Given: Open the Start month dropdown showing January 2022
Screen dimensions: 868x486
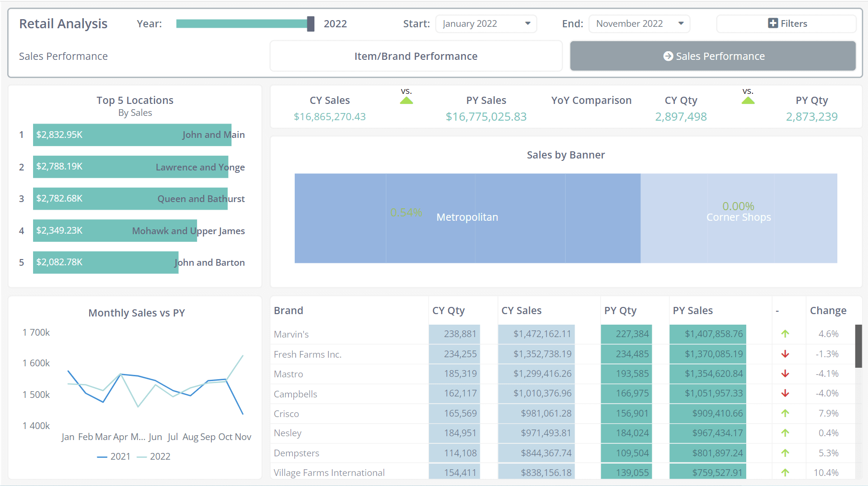Looking at the screenshot, I should click(486, 23).
